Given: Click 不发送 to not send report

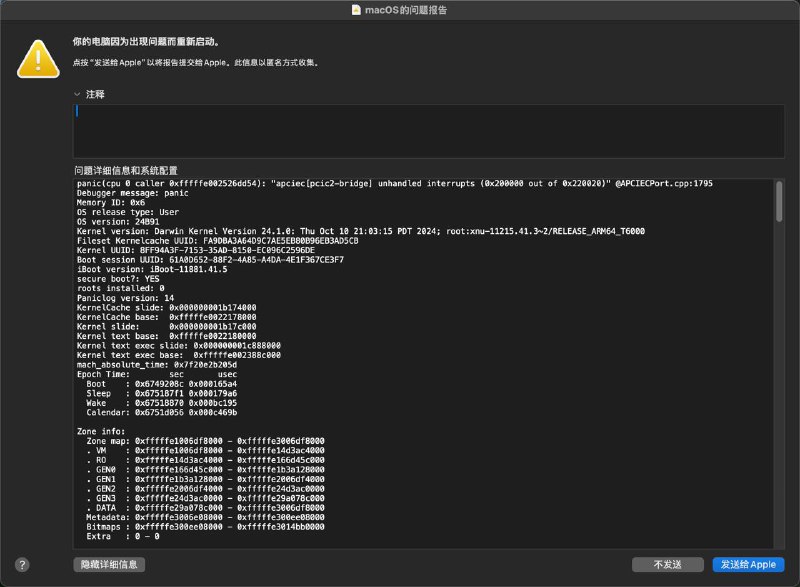Looking at the screenshot, I should click(667, 565).
